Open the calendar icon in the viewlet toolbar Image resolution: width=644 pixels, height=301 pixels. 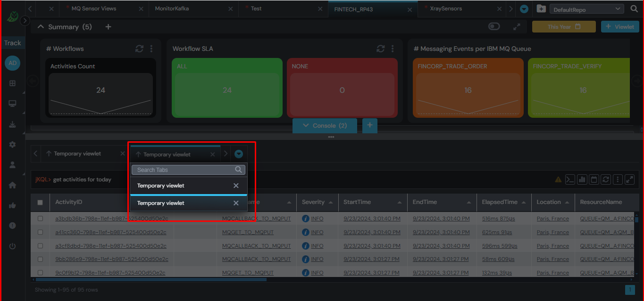(594, 179)
